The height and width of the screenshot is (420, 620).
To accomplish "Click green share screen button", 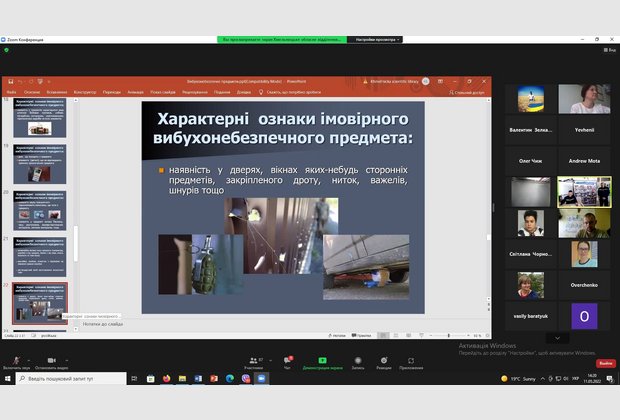I will [323, 360].
